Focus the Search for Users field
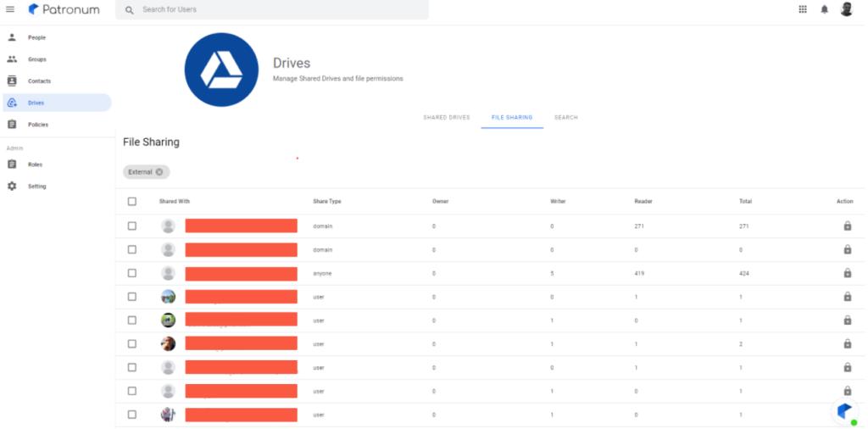Image resolution: width=868 pixels, height=429 pixels. pyautogui.click(x=272, y=9)
